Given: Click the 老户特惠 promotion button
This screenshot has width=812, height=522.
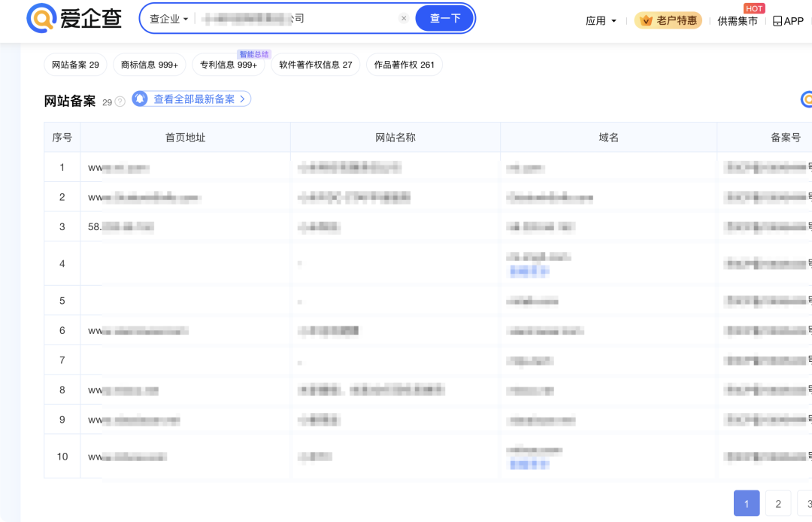Looking at the screenshot, I should click(x=668, y=20).
